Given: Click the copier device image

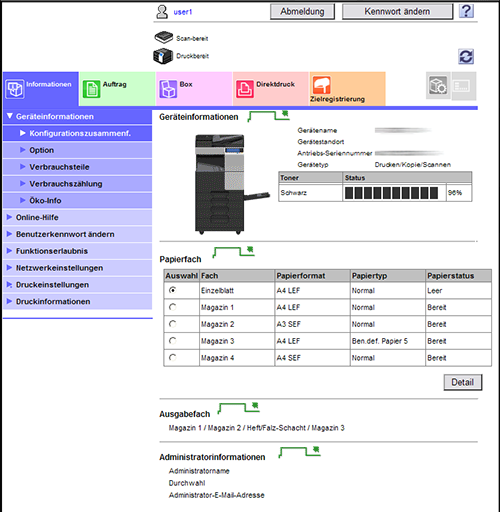Looking at the screenshot, I should click(231, 184).
